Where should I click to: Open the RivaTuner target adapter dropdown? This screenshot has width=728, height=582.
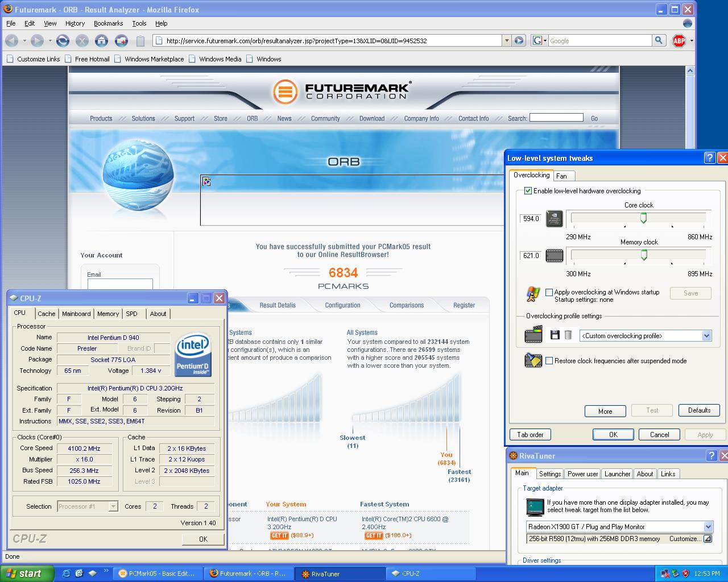[708, 527]
